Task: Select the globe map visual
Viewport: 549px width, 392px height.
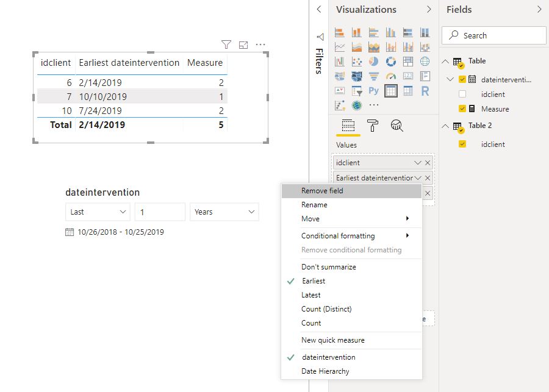Action: 425,62
